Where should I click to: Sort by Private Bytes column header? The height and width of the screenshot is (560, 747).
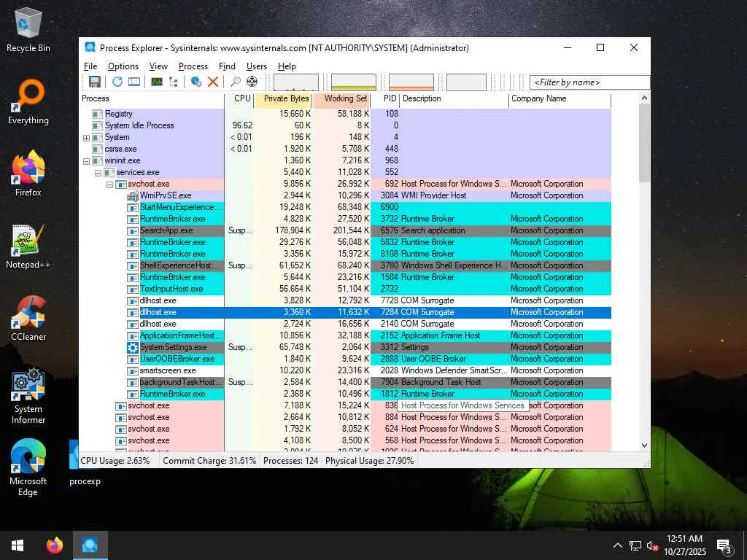pos(284,98)
